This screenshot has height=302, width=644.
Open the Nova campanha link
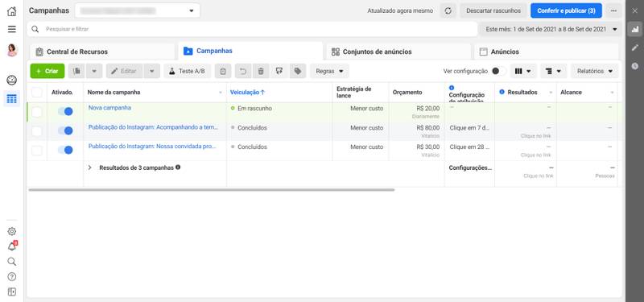pos(109,108)
